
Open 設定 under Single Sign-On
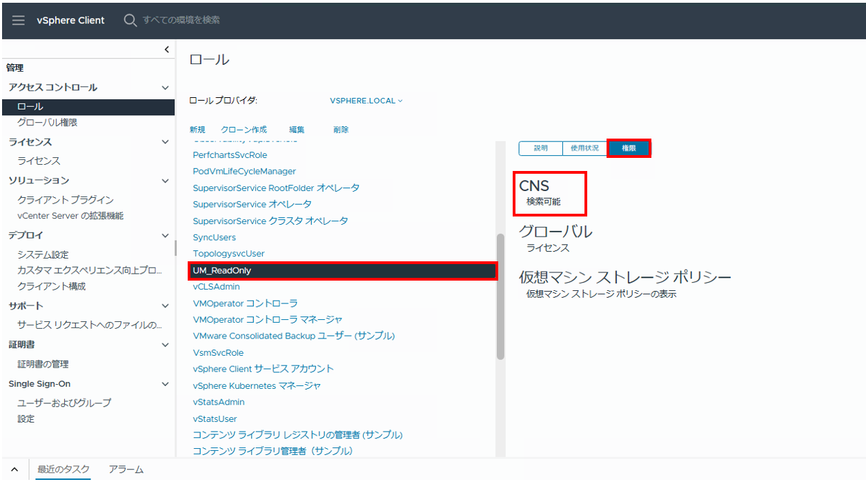(x=26, y=419)
